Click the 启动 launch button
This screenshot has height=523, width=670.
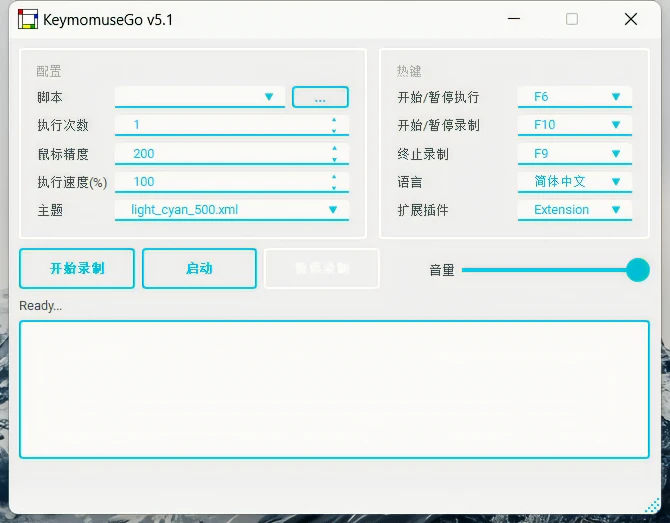pos(199,268)
